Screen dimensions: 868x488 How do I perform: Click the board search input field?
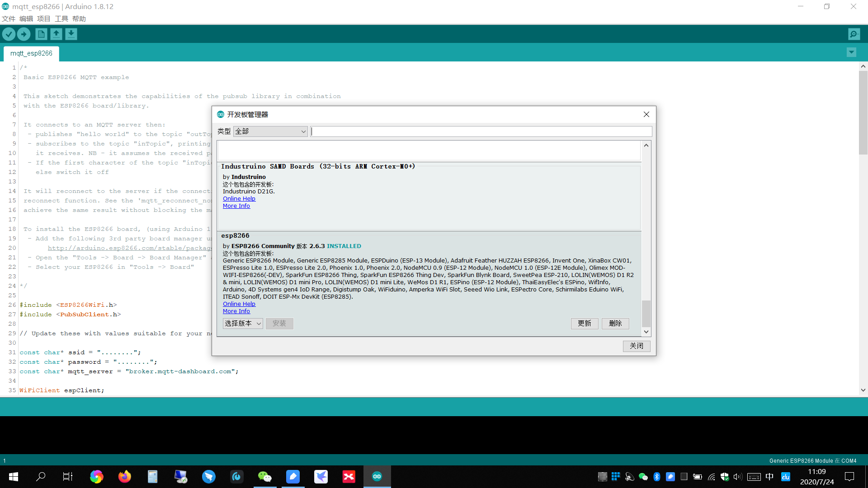click(481, 131)
